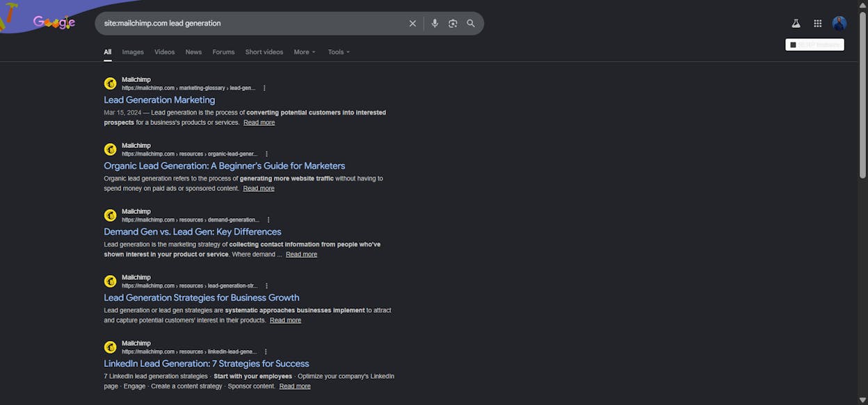This screenshot has height=405, width=868.
Task: Click the Mailchimp favicon beside Lead Generation Marketing
Action: [110, 83]
